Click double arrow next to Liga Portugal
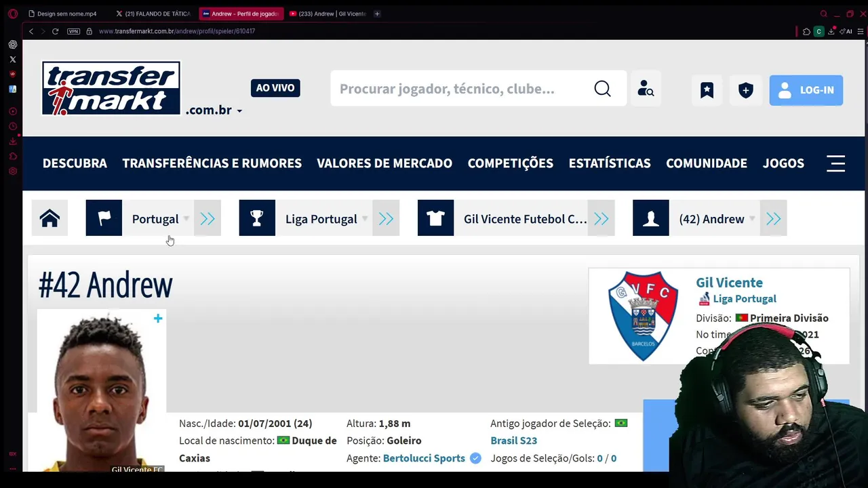The image size is (868, 488). (x=386, y=218)
